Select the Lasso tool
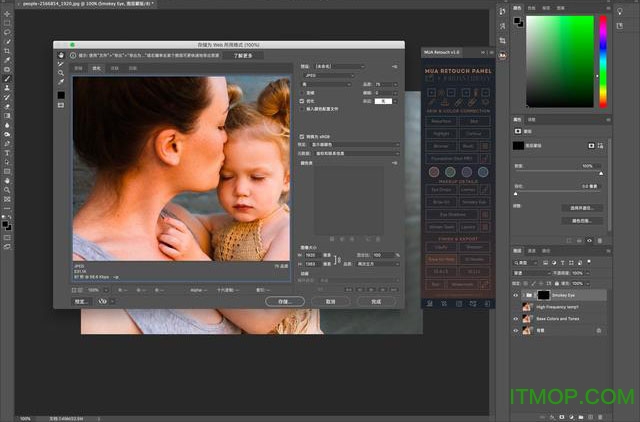 pos(7,32)
